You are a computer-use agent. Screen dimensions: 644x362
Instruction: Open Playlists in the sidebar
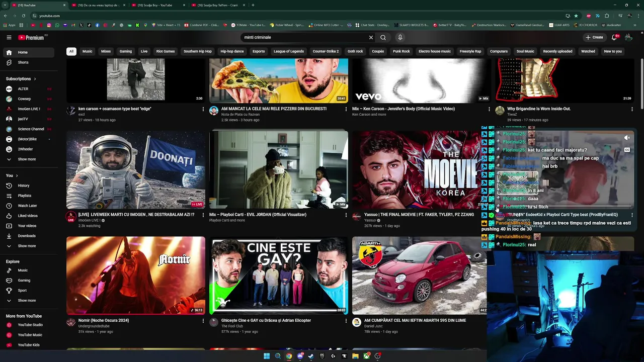point(29,196)
